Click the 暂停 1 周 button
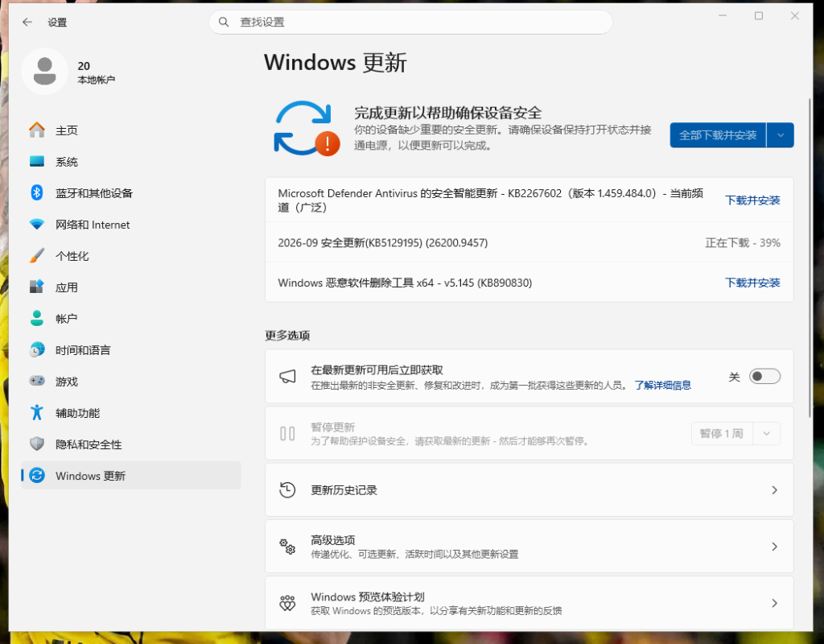Screen dimensions: 824x644 coord(722,434)
